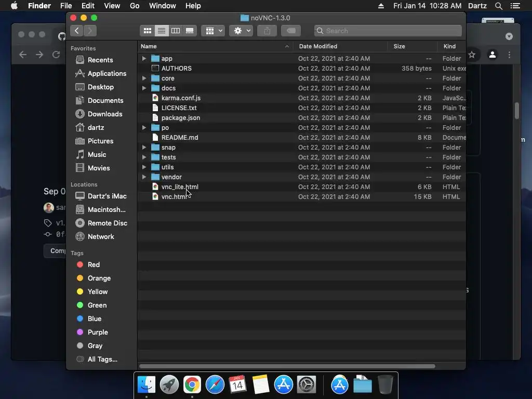532x399 pixels.
Task: Sort by the Name column header
Action: [x=216, y=46]
